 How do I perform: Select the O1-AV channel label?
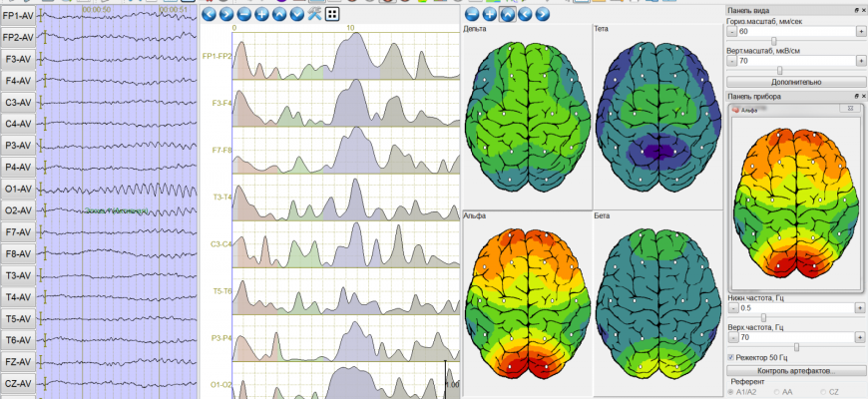tap(18, 189)
